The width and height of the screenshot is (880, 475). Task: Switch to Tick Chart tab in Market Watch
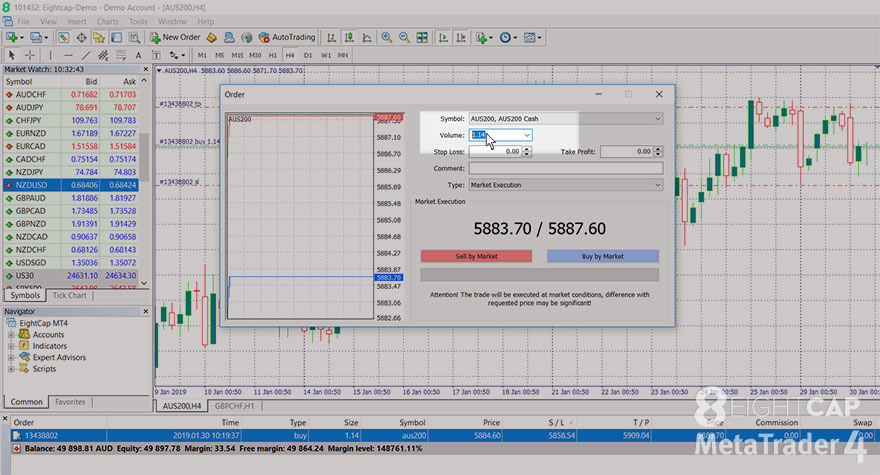70,295
